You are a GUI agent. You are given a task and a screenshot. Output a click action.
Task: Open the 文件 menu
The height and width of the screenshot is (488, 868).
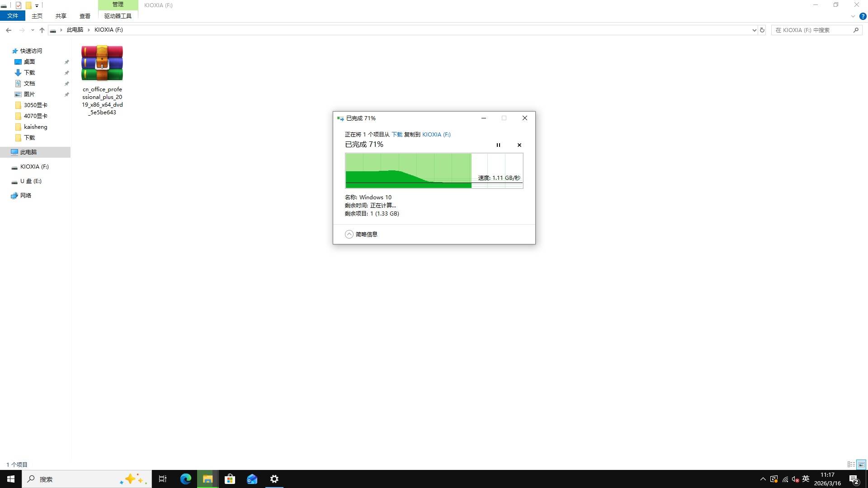point(13,16)
